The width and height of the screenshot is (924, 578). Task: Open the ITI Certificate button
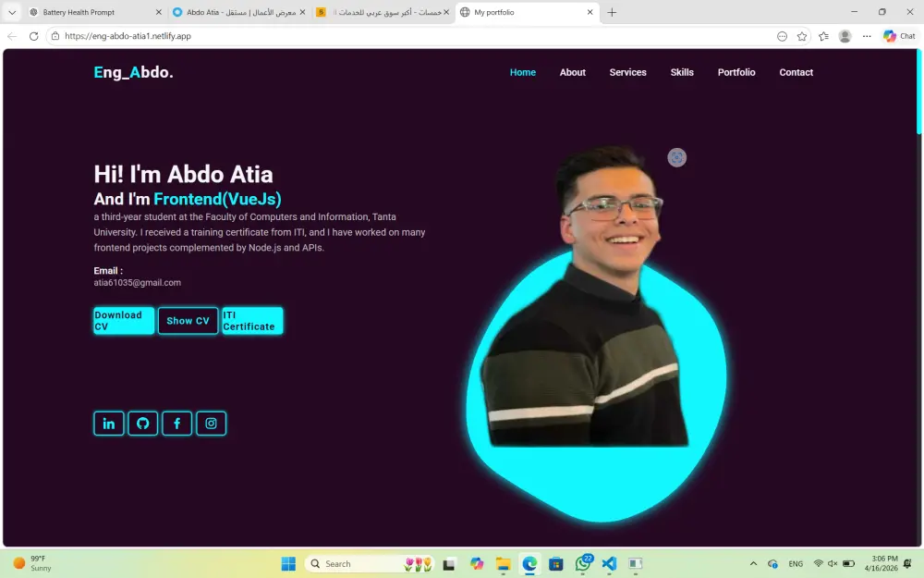click(x=252, y=321)
